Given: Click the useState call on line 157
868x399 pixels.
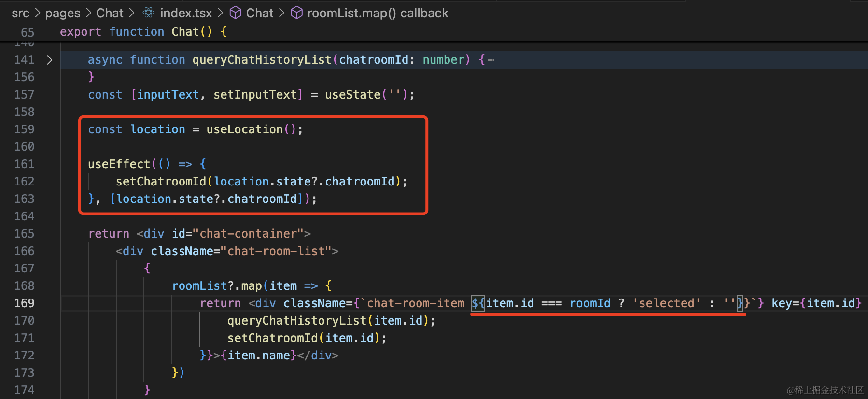Looking at the screenshot, I should point(352,95).
